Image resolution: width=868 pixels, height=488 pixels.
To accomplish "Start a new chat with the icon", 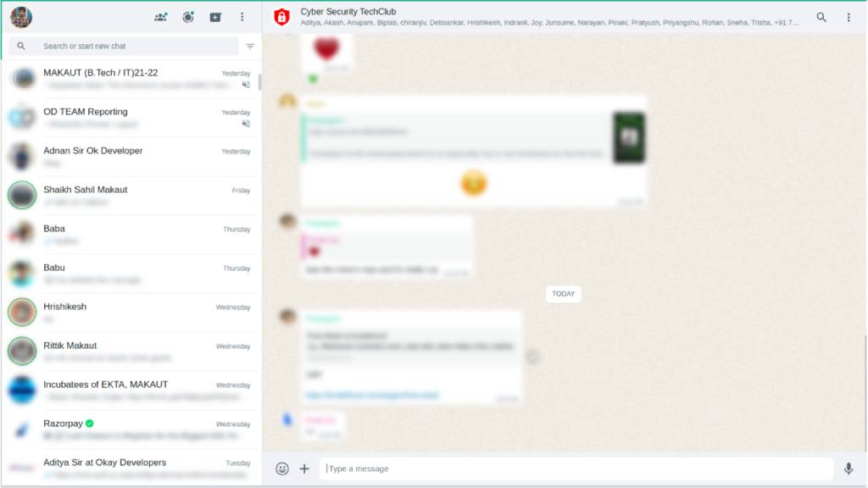I will (215, 17).
